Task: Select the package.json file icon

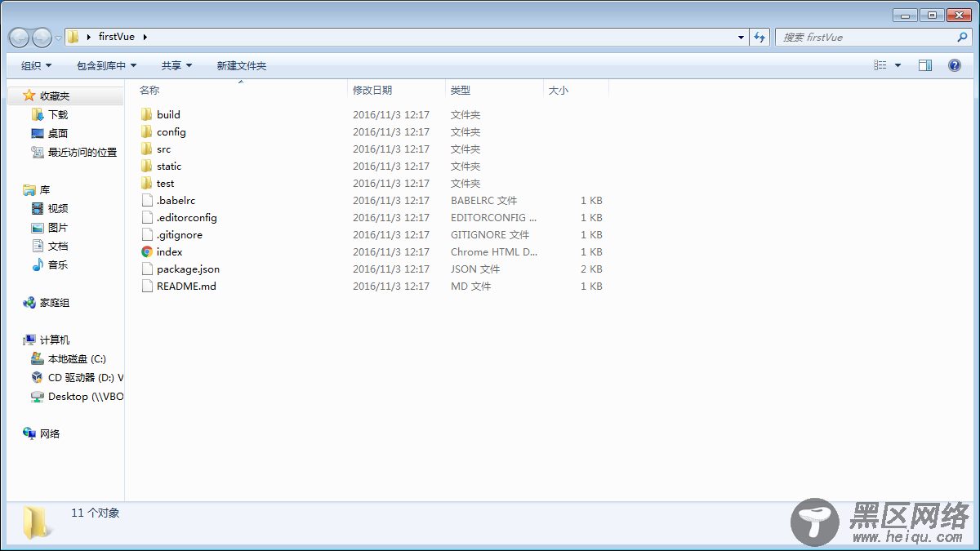Action: (x=147, y=269)
